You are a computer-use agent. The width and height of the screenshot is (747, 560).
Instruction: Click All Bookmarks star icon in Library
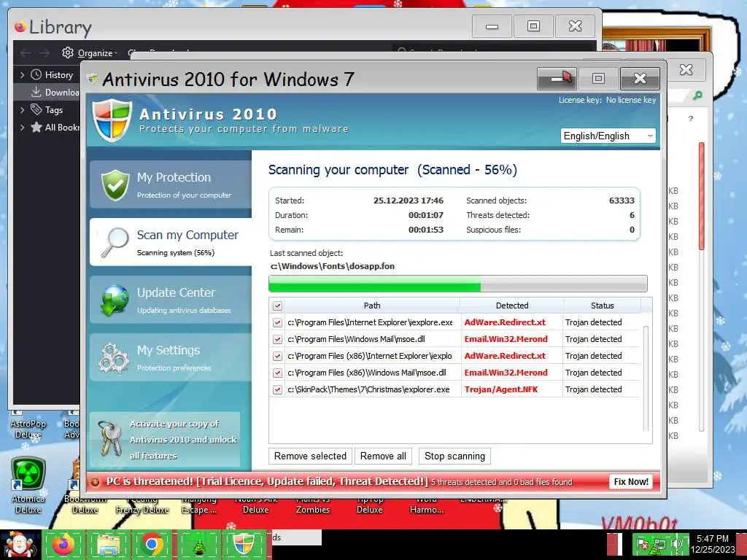(x=36, y=127)
